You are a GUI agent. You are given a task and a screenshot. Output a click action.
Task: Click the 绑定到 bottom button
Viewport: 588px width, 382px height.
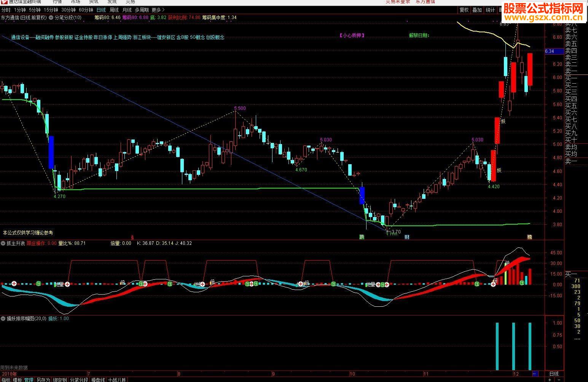point(60,379)
